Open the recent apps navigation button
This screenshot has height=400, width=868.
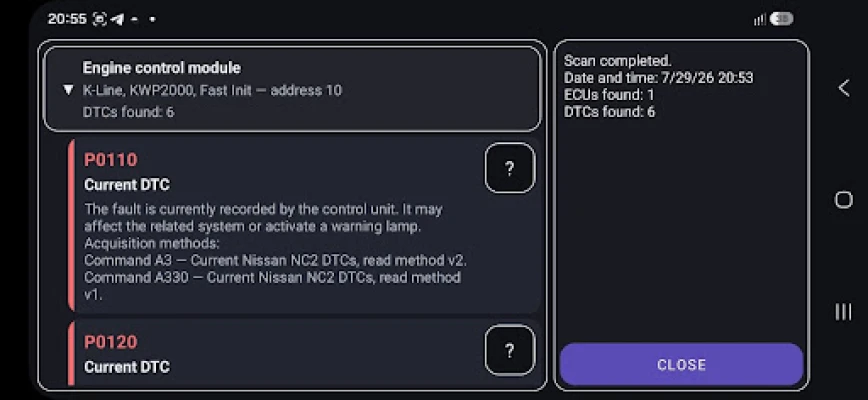[843, 312]
